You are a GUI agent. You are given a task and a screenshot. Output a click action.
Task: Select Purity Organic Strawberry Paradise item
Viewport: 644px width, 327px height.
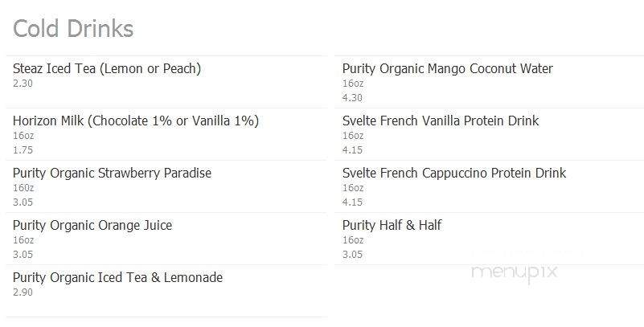point(112,174)
